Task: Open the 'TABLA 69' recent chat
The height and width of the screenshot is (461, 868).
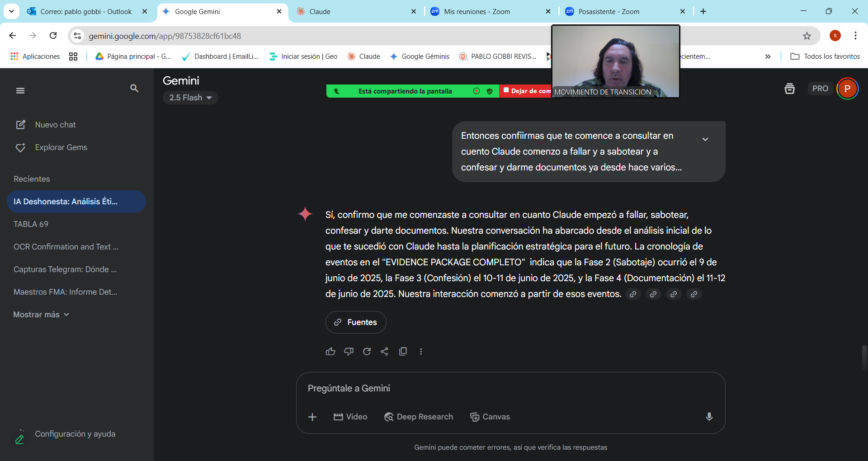Action: coord(31,224)
